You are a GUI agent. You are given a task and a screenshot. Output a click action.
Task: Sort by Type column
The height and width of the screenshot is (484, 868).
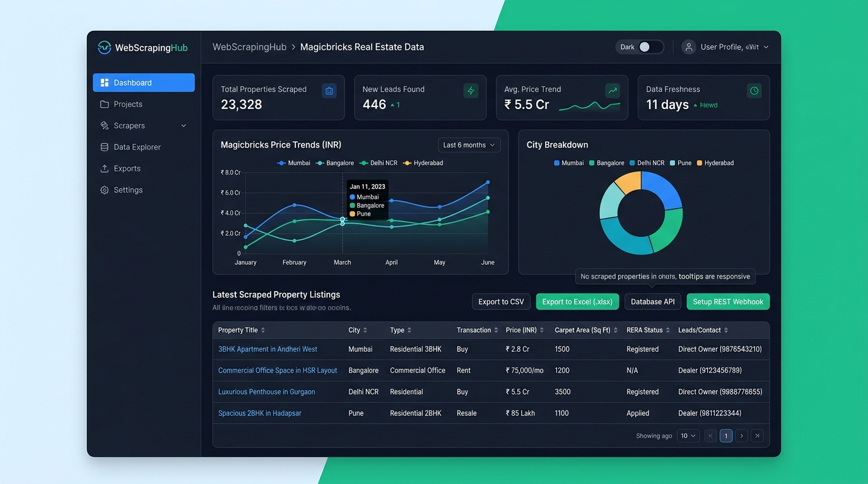point(401,330)
